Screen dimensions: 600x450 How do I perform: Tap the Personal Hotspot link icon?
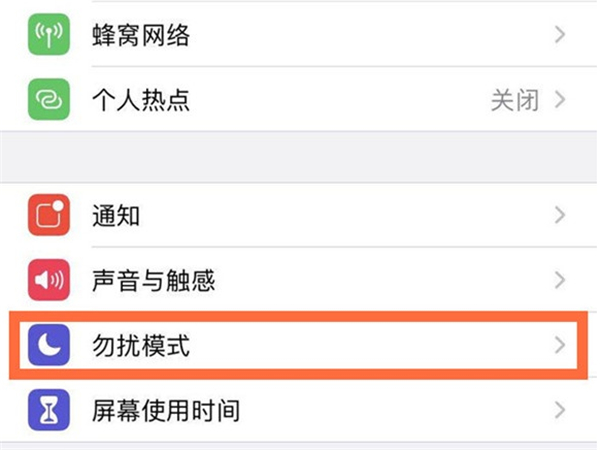click(x=47, y=100)
